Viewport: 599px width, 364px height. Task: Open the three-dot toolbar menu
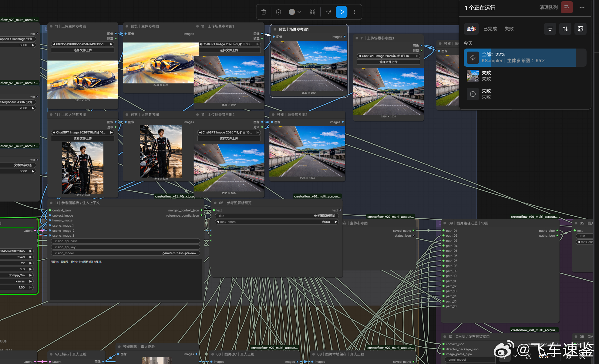tap(355, 12)
